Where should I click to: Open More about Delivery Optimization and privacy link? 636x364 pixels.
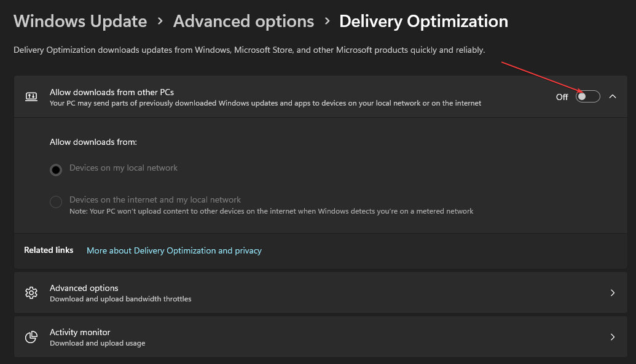pos(174,250)
